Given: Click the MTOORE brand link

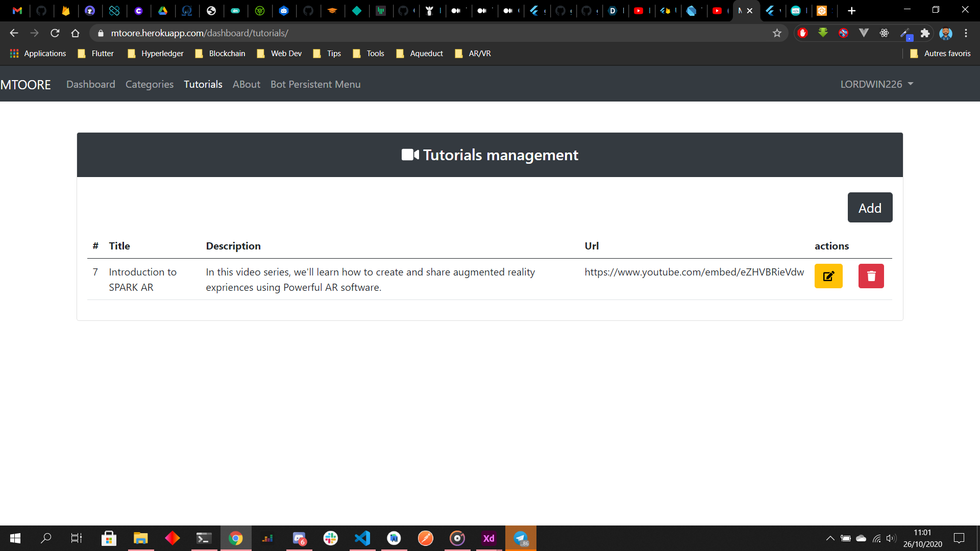Looking at the screenshot, I should (26, 85).
